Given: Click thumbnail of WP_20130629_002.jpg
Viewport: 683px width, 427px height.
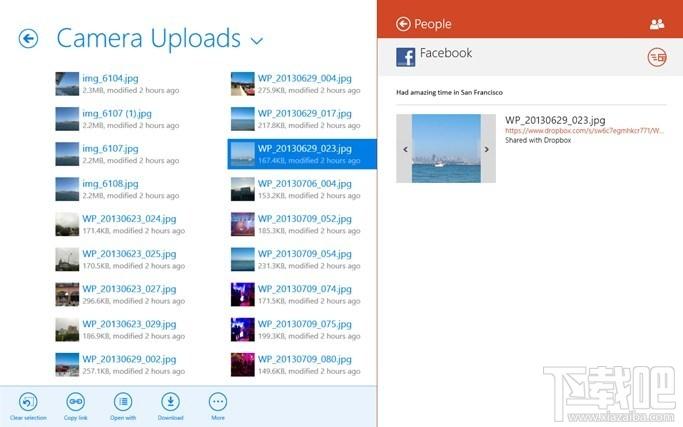Looking at the screenshot, I should pyautogui.click(x=67, y=365).
